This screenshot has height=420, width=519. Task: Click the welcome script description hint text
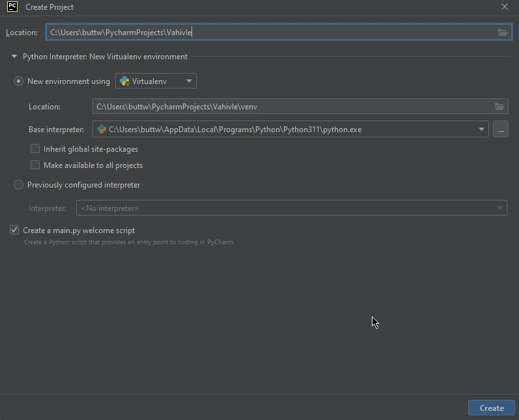click(129, 242)
